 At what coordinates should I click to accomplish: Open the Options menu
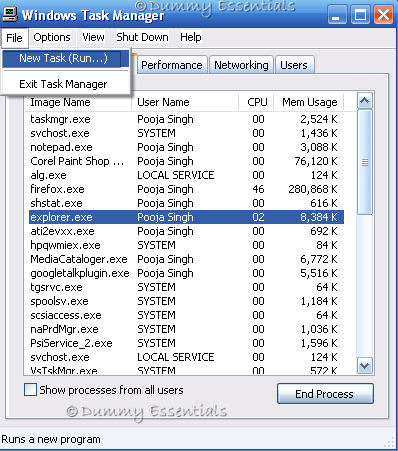tap(52, 37)
